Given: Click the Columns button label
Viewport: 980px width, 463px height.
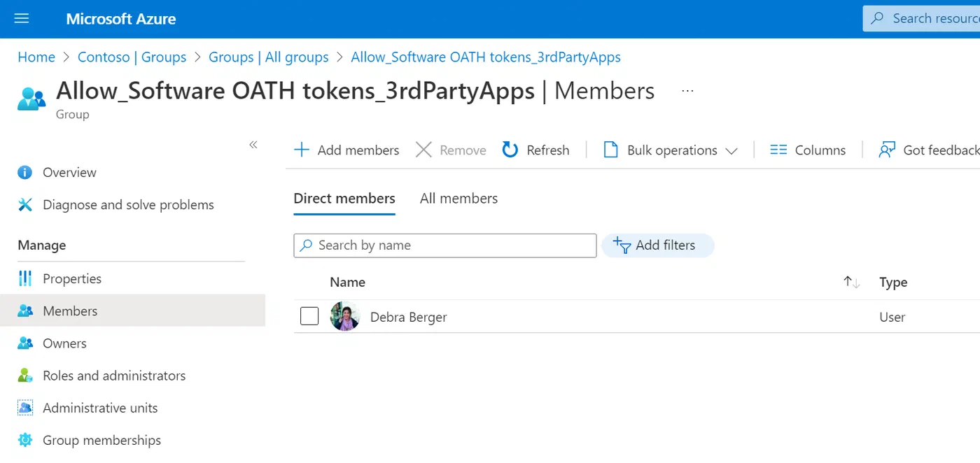Looking at the screenshot, I should coord(820,150).
